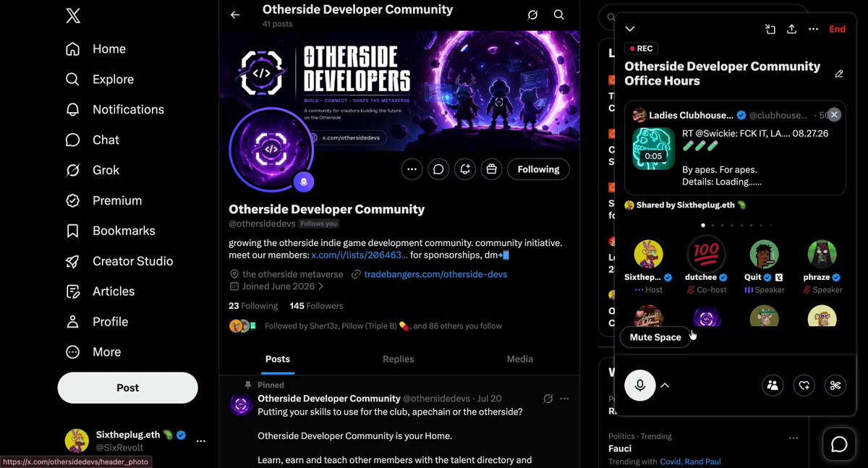
Task: Open pinned post three-dots menu
Action: coord(564,399)
